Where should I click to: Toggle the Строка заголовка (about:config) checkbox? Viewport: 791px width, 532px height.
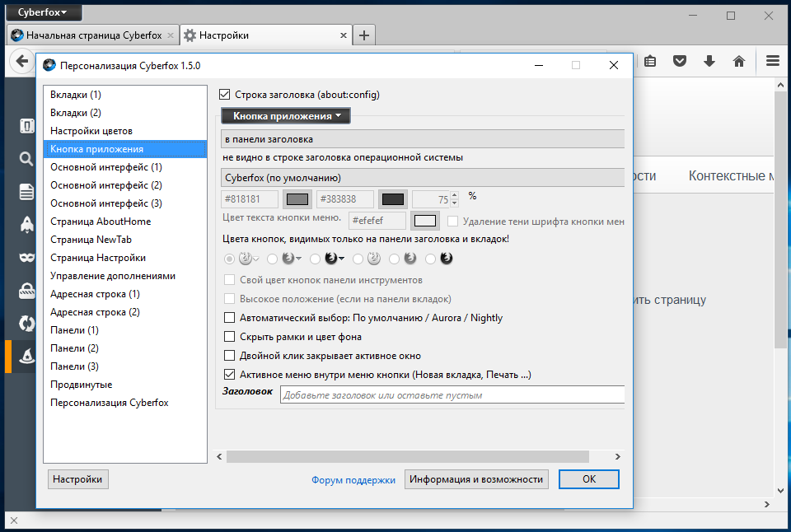point(224,95)
